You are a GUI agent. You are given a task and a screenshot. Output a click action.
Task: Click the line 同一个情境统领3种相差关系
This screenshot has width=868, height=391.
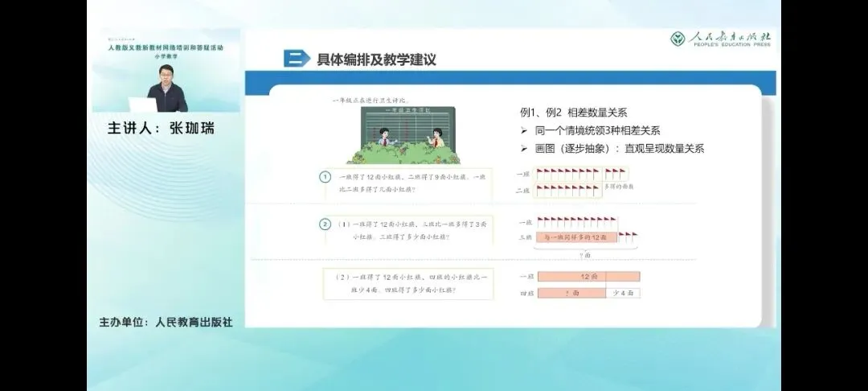tap(597, 131)
